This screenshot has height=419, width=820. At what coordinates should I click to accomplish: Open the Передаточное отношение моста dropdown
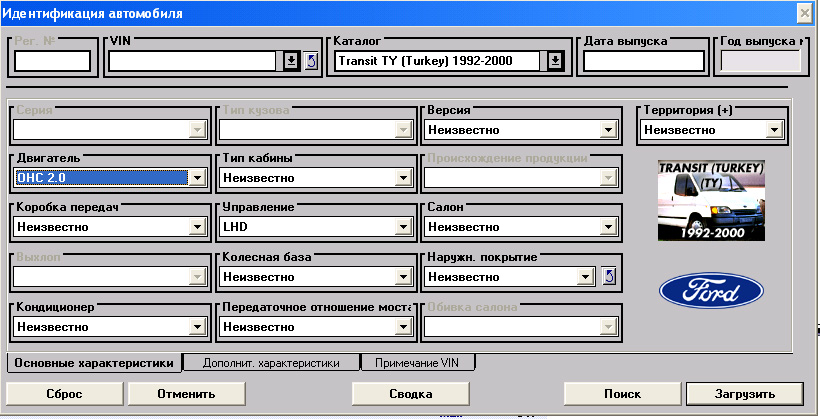[x=403, y=327]
